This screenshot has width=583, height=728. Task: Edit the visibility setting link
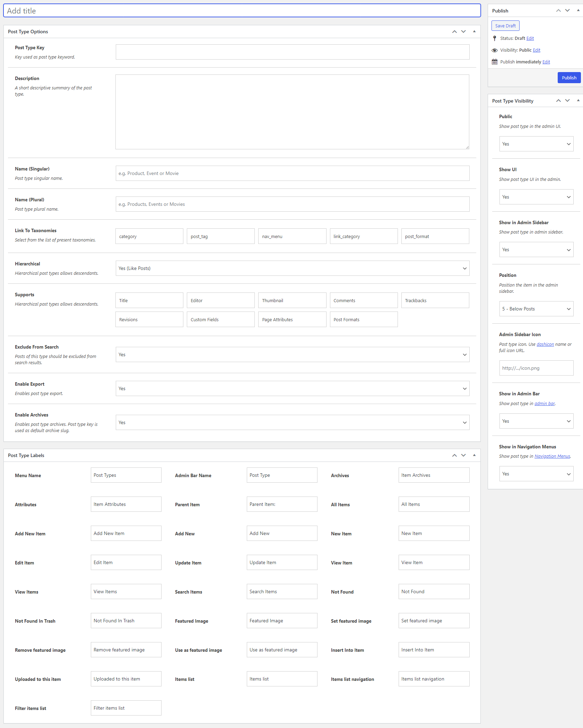pyautogui.click(x=537, y=50)
